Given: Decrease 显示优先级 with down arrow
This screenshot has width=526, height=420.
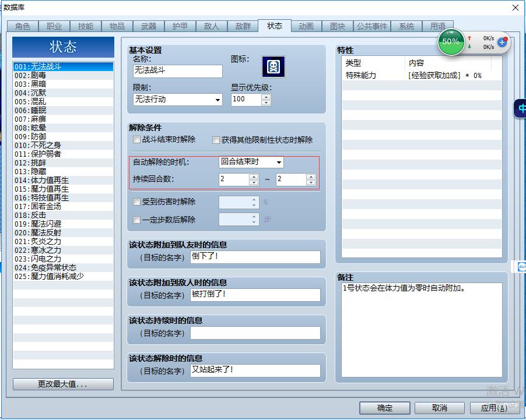Looking at the screenshot, I should (x=266, y=103).
